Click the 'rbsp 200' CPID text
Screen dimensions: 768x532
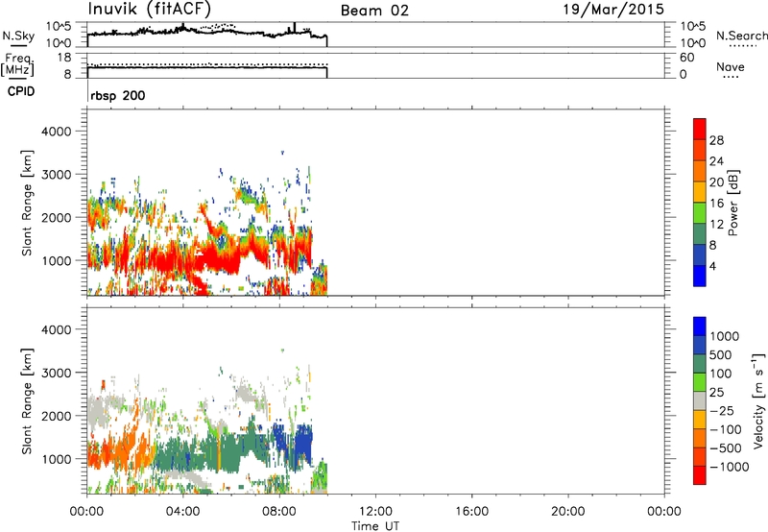tap(117, 95)
